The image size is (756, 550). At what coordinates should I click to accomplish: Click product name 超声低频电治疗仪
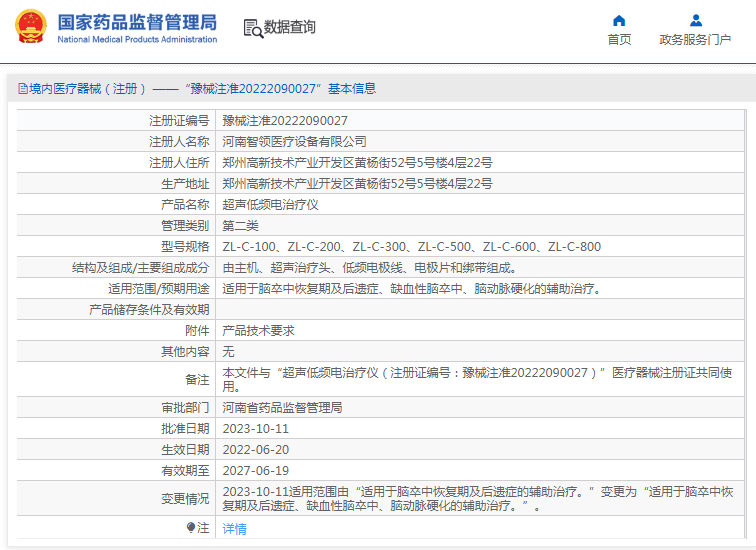pos(270,205)
